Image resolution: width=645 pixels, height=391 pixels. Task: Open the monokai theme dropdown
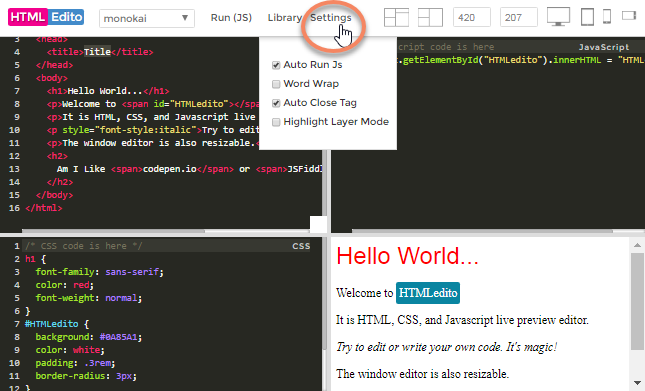coord(147,19)
